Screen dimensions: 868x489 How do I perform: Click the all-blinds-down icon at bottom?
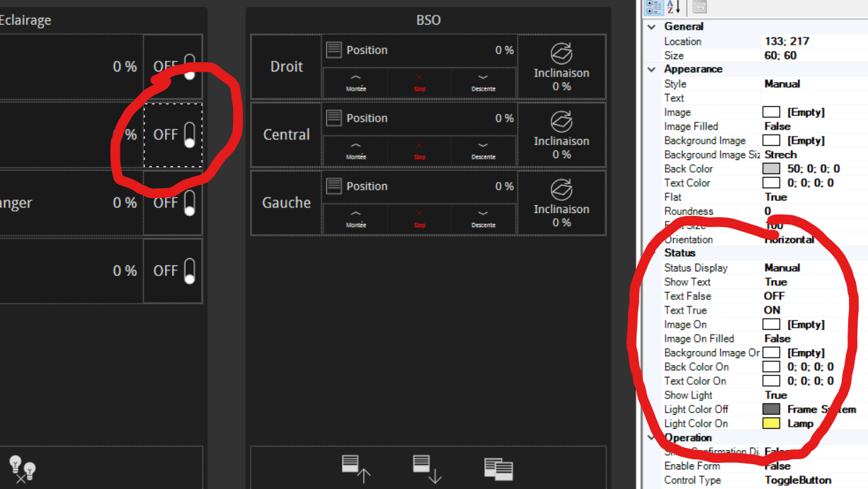tap(426, 468)
